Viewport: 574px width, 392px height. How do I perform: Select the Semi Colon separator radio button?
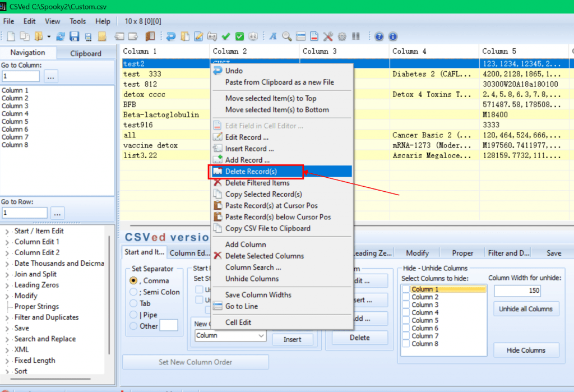pyautogui.click(x=133, y=292)
